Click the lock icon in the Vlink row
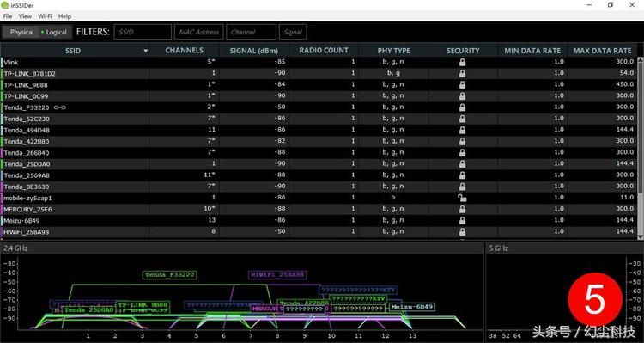The width and height of the screenshot is (644, 343). pyautogui.click(x=462, y=62)
